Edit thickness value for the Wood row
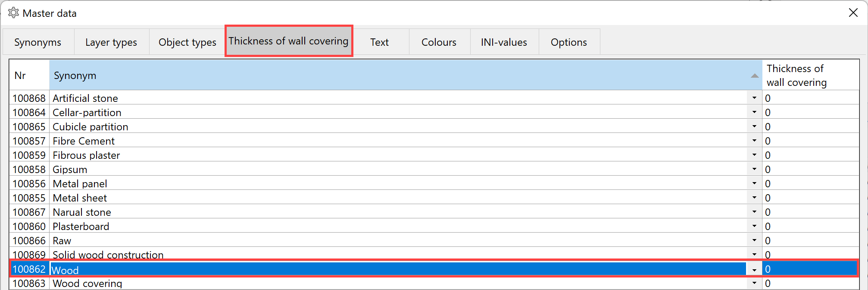Viewport: 868px width, 290px height. click(x=810, y=269)
